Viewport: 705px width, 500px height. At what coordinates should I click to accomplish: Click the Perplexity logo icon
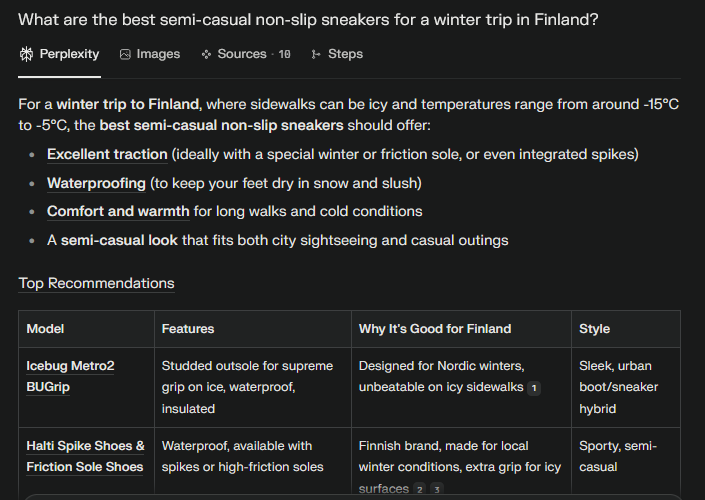26,54
